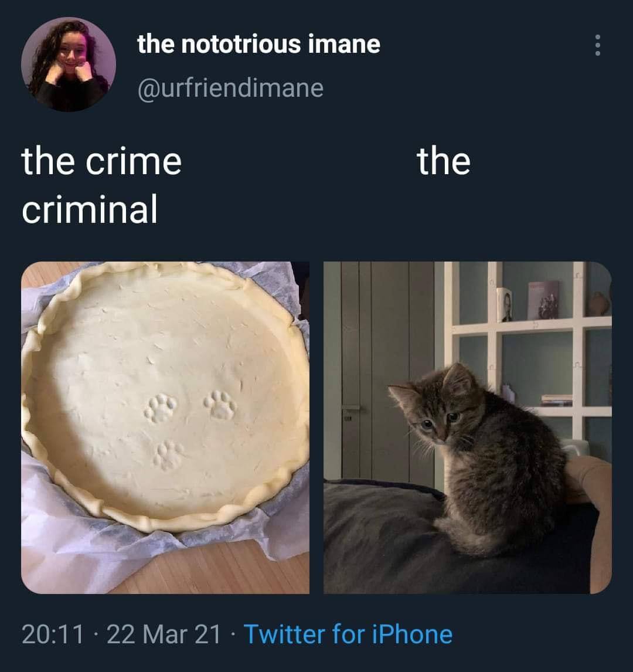Viewport: 633px width, 672px height.
Task: Click display name 'the nototrious imane'
Action: pyautogui.click(x=258, y=44)
